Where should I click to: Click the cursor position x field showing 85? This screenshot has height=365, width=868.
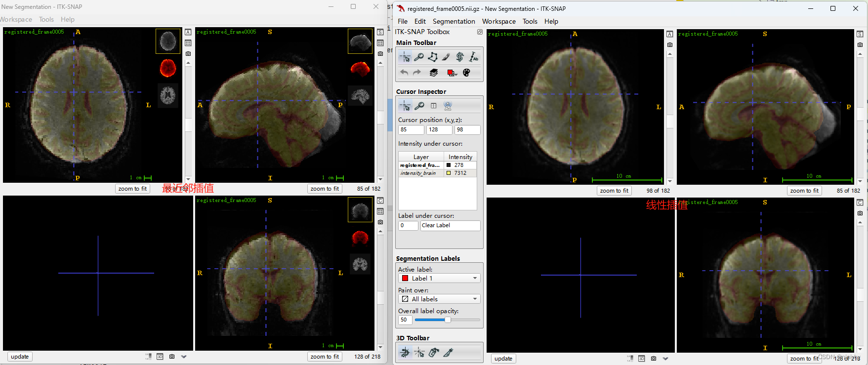pos(411,130)
